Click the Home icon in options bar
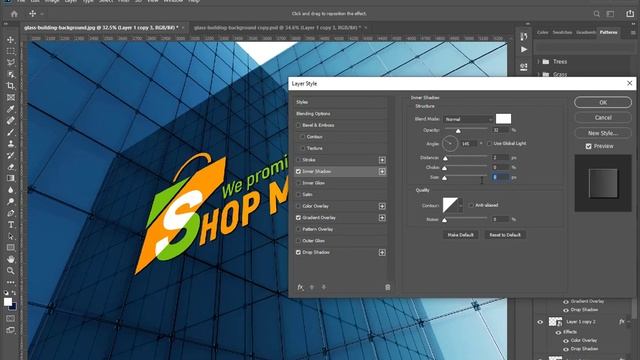 point(14,14)
